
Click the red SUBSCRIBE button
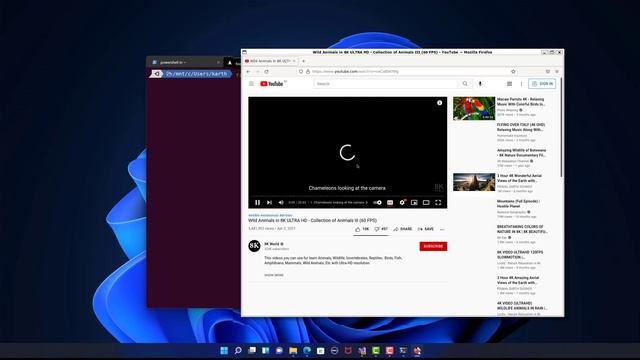point(433,246)
